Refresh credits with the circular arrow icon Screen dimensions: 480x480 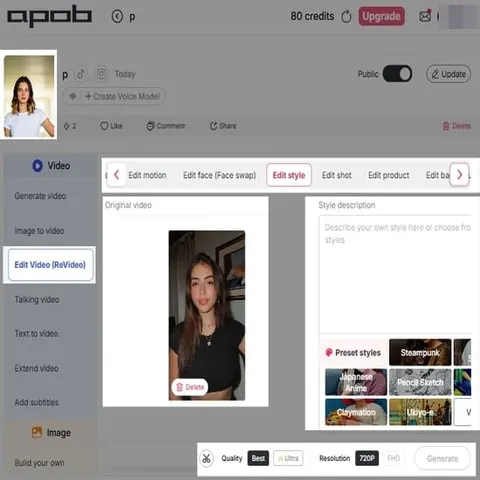pos(346,16)
